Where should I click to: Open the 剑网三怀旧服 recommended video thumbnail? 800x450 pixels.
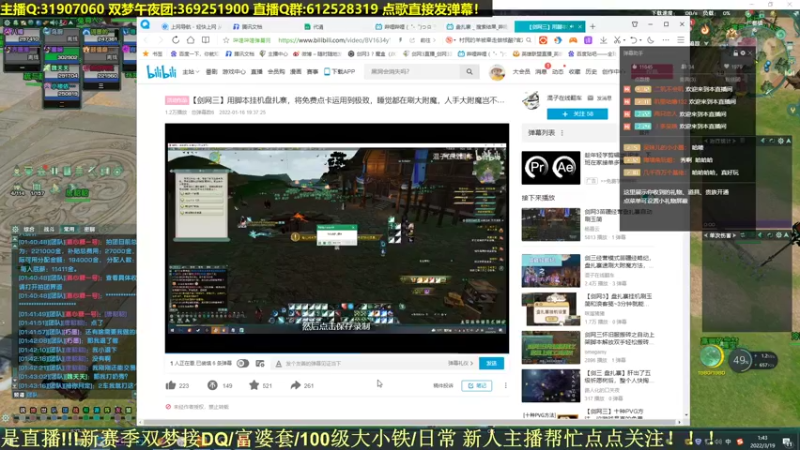(551, 347)
